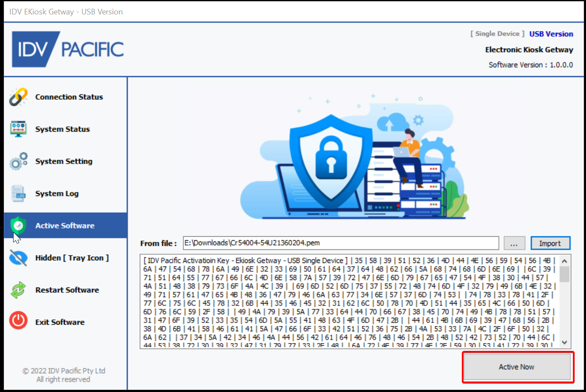The image size is (586, 392).
Task: Select Restart Software label
Action: [67, 290]
